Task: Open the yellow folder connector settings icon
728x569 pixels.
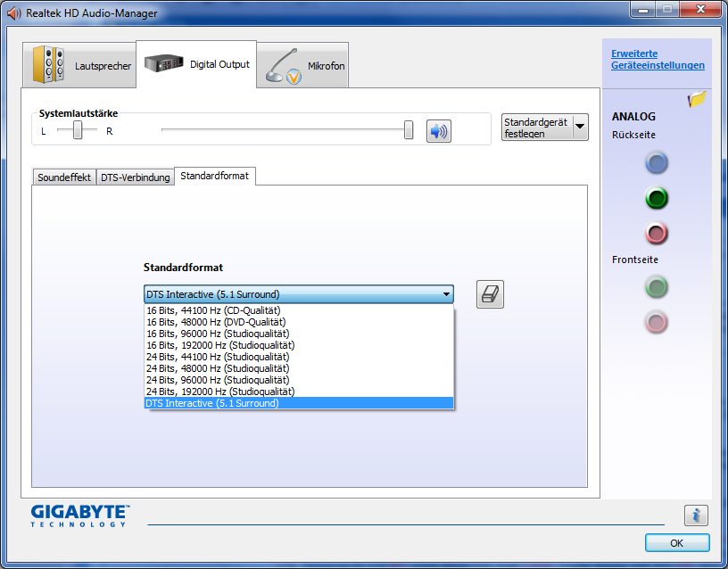Action: [697, 99]
